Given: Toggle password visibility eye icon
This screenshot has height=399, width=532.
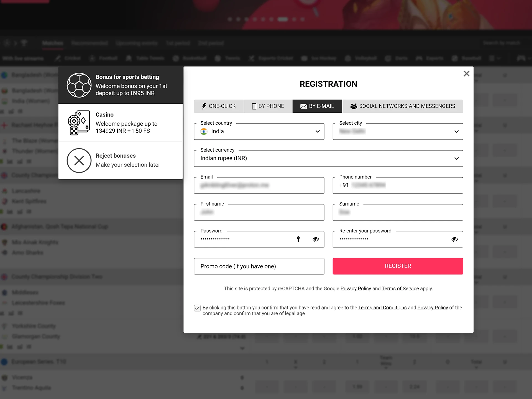Looking at the screenshot, I should (x=315, y=239).
